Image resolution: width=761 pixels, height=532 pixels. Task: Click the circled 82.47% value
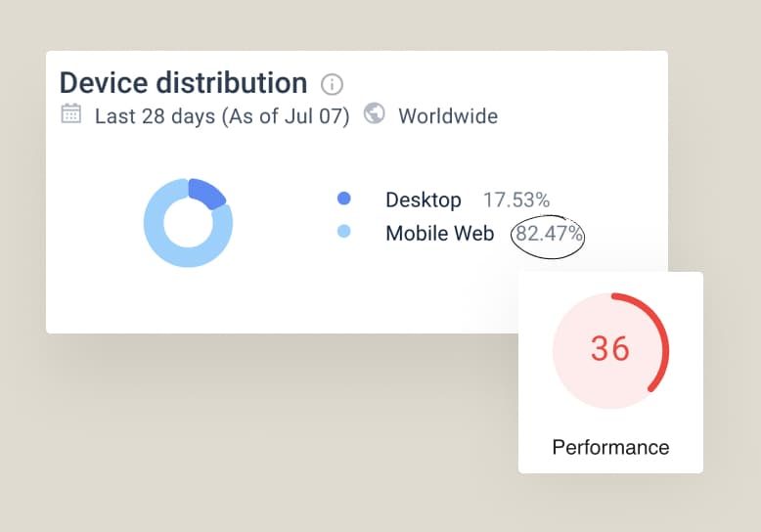(549, 234)
